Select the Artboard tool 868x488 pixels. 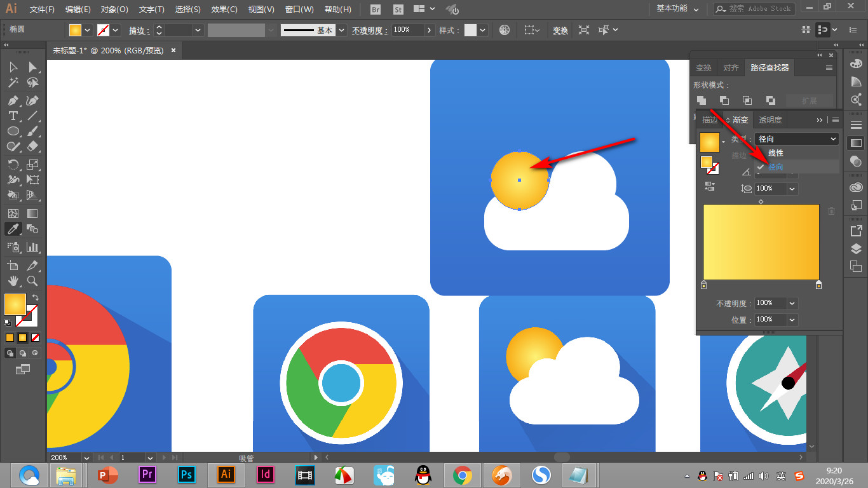point(13,265)
